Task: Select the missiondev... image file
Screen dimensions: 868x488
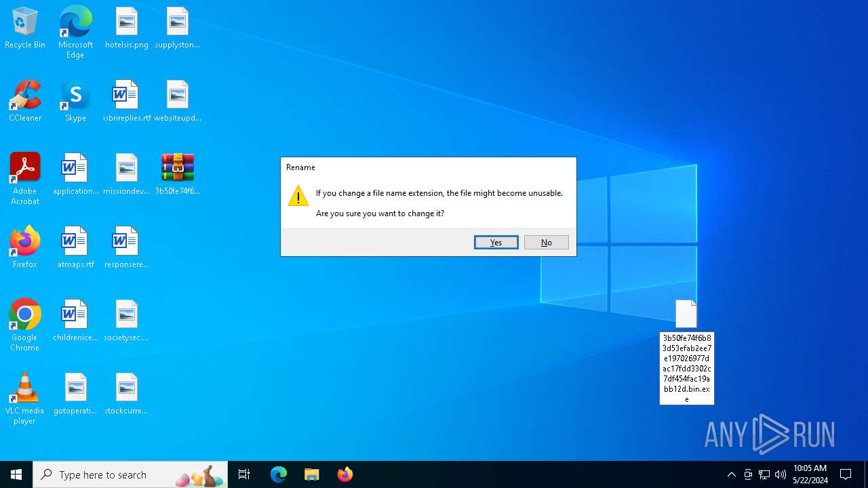Action: click(x=127, y=175)
